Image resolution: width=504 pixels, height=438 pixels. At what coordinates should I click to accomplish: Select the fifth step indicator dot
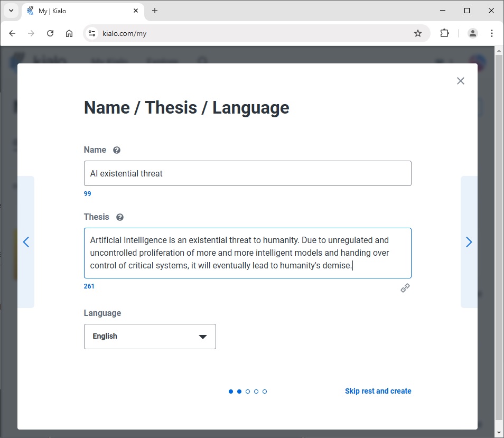tap(265, 392)
